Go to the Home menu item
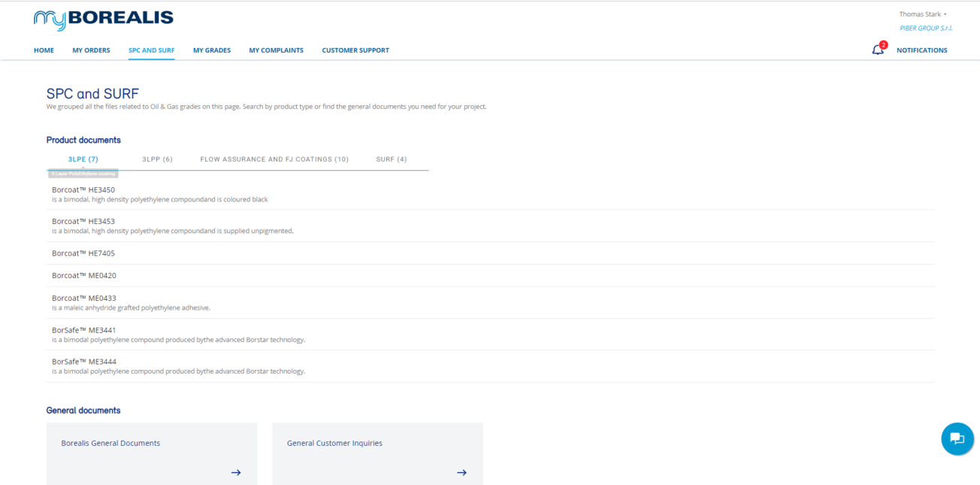Screen dimensions: 980x485 (x=44, y=50)
